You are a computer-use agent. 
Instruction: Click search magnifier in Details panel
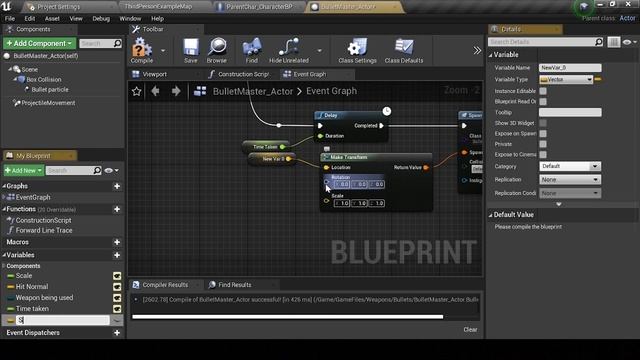click(598, 42)
